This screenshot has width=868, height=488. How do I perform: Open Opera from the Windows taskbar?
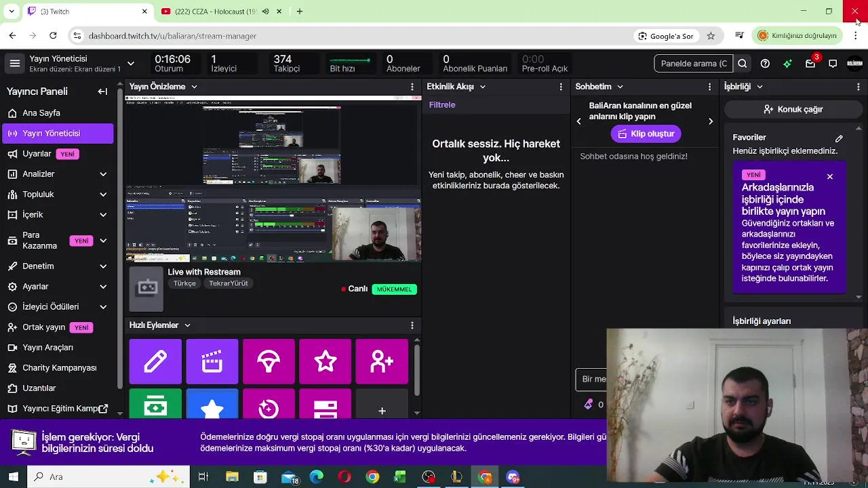tap(344, 477)
